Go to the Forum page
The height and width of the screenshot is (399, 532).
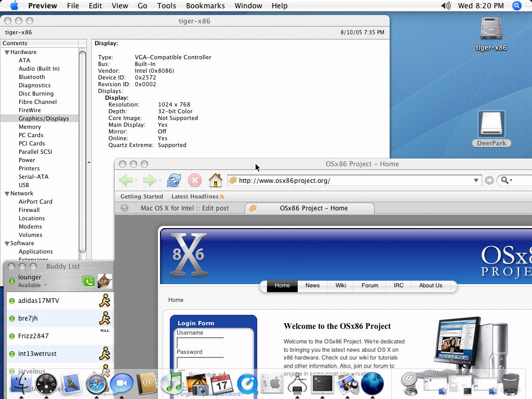pyautogui.click(x=370, y=286)
